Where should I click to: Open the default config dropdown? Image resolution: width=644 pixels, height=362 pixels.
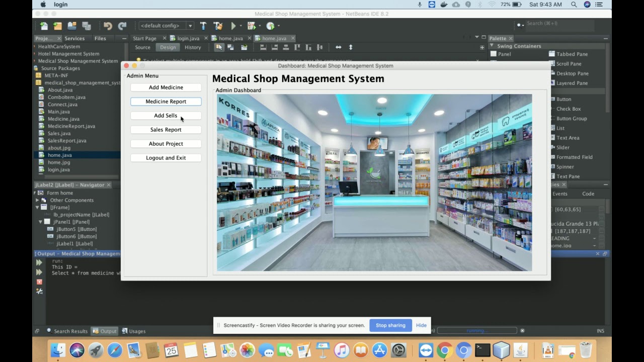coord(167,26)
